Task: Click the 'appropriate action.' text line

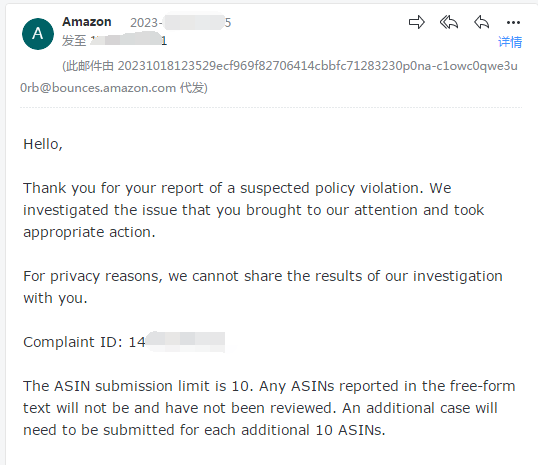Action: (89, 232)
